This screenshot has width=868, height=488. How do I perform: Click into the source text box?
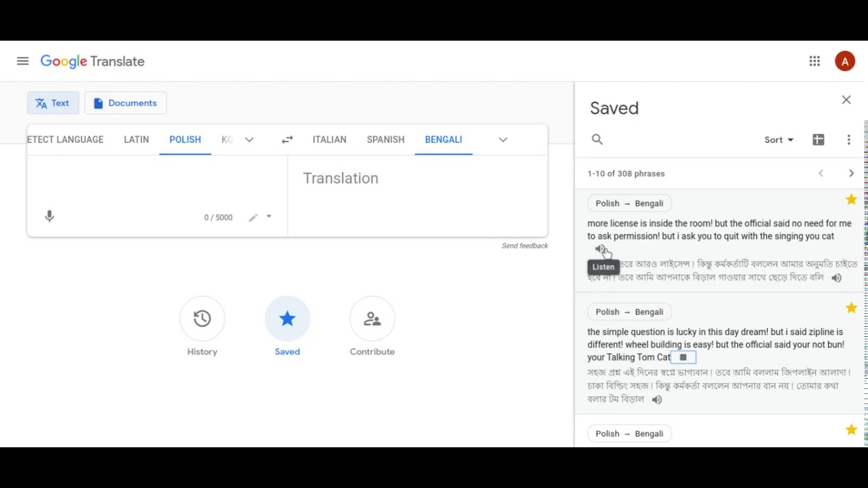pos(157,180)
